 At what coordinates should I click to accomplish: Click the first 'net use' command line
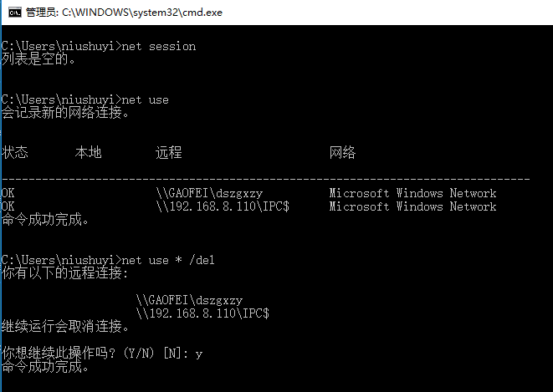coord(85,99)
